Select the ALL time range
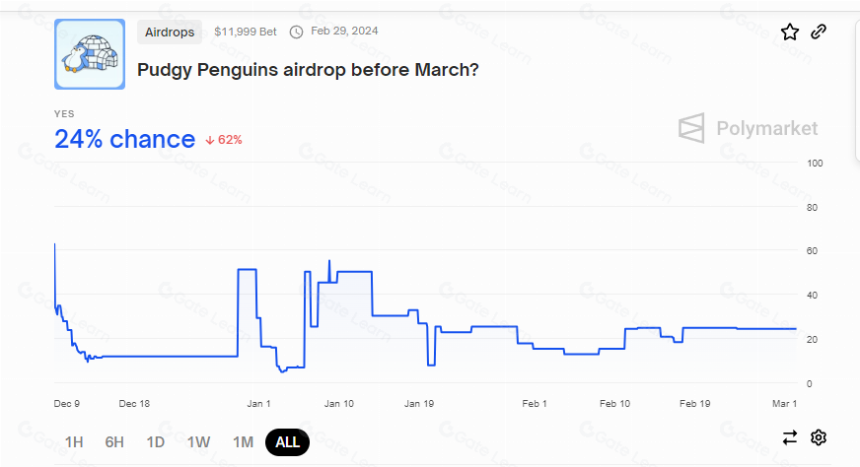860x467 pixels. click(x=287, y=442)
